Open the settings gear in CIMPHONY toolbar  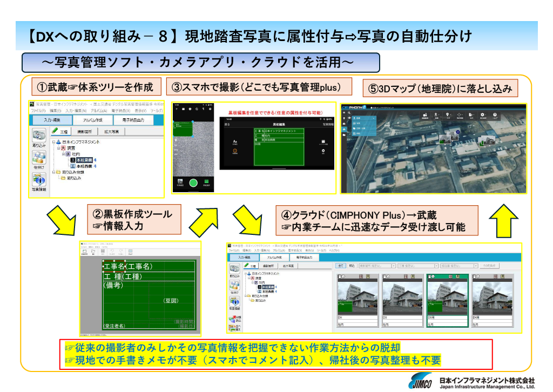482,116
